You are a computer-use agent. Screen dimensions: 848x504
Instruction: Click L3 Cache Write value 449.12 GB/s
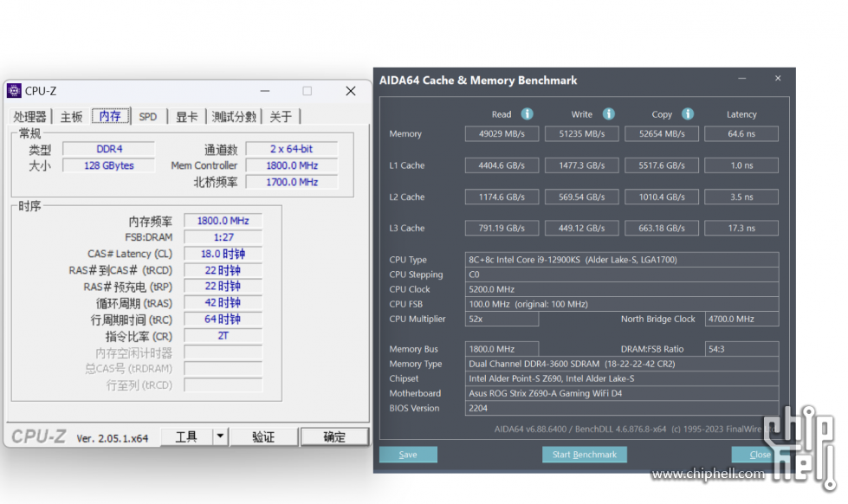[x=581, y=229]
